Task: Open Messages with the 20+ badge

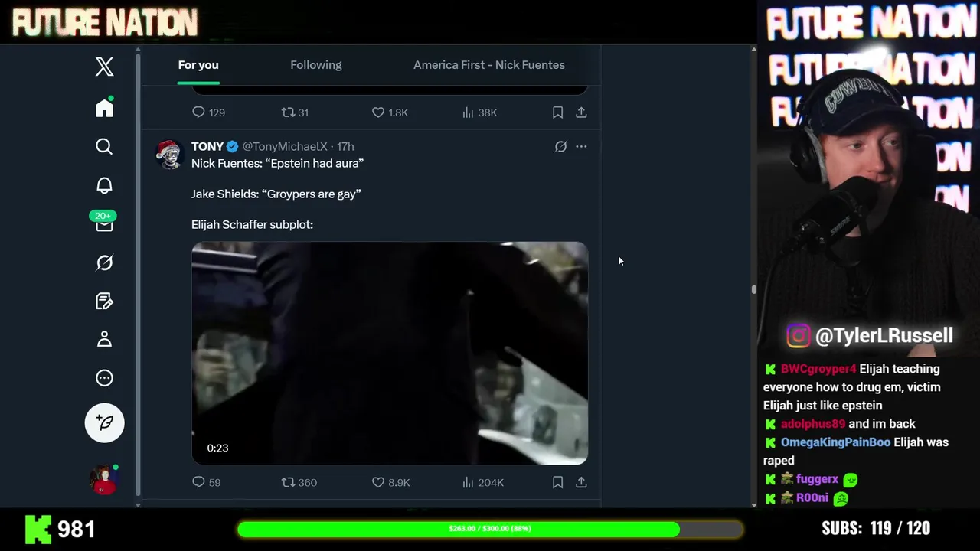Action: point(104,222)
